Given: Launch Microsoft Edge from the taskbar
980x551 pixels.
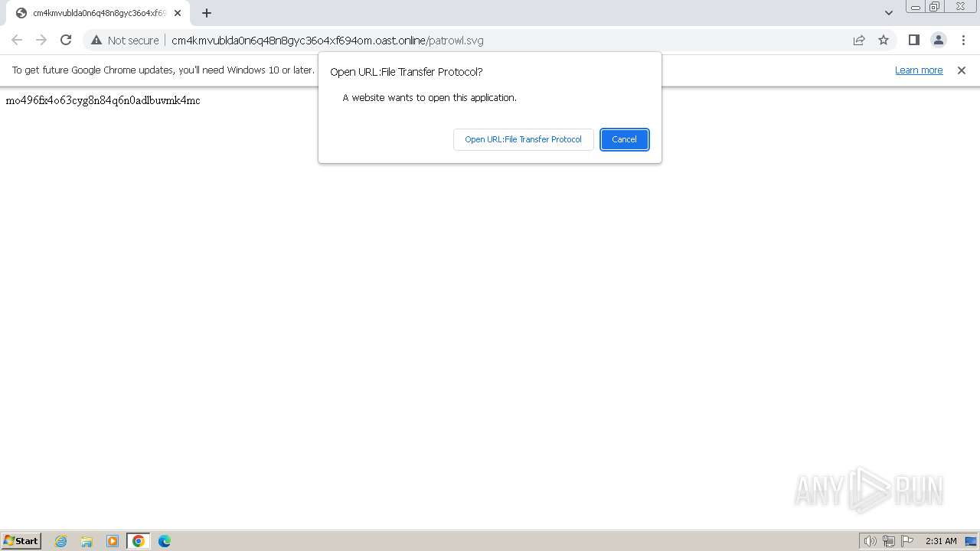Looking at the screenshot, I should point(165,541).
